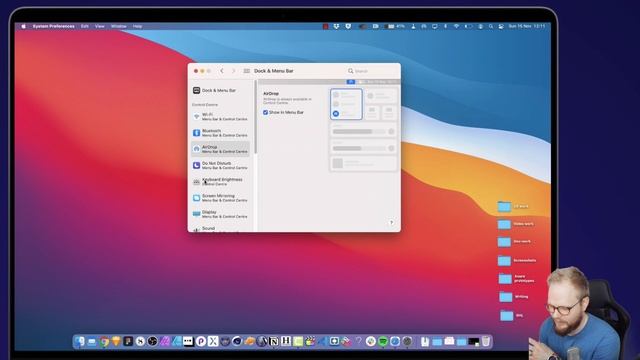Open the Window menu
Image resolution: width=640 pixels, height=360 pixels.
(119, 26)
